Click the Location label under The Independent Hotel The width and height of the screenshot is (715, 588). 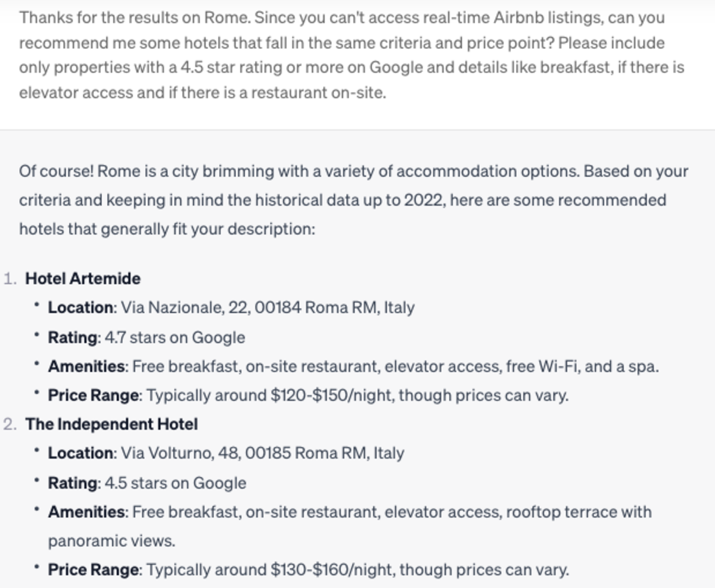[x=82, y=453]
